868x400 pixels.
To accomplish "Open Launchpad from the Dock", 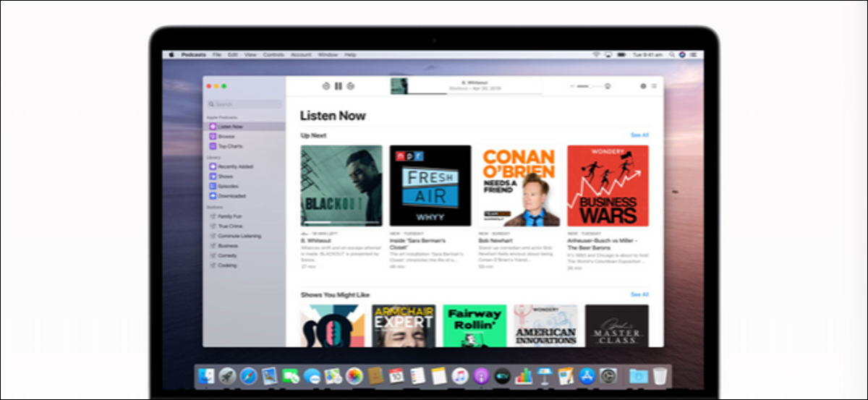I will [x=228, y=375].
